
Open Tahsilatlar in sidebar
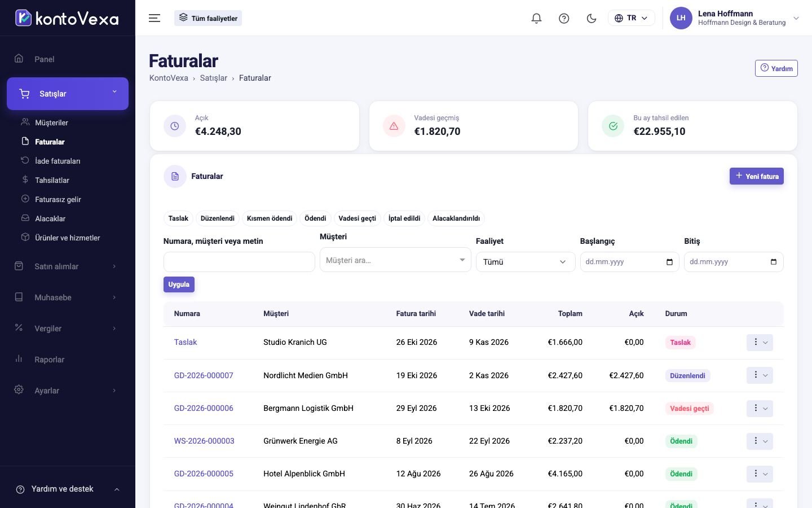(x=52, y=180)
